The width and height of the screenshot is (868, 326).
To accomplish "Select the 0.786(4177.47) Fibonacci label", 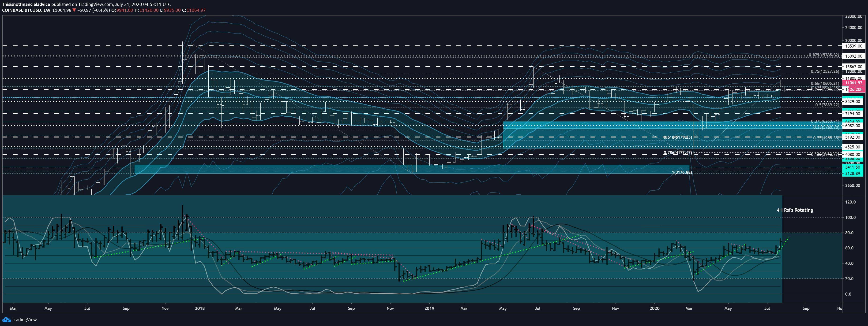I will (678, 153).
